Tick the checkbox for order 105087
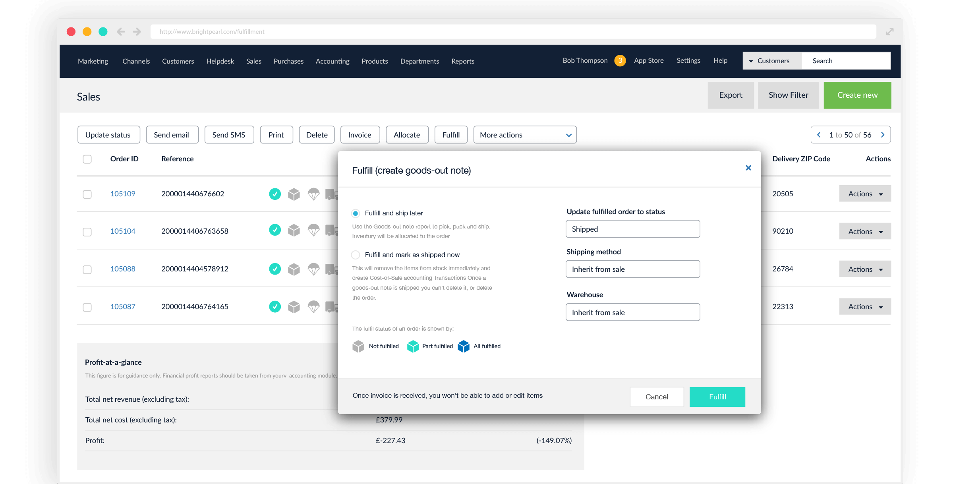This screenshot has height=484, width=980. (87, 307)
